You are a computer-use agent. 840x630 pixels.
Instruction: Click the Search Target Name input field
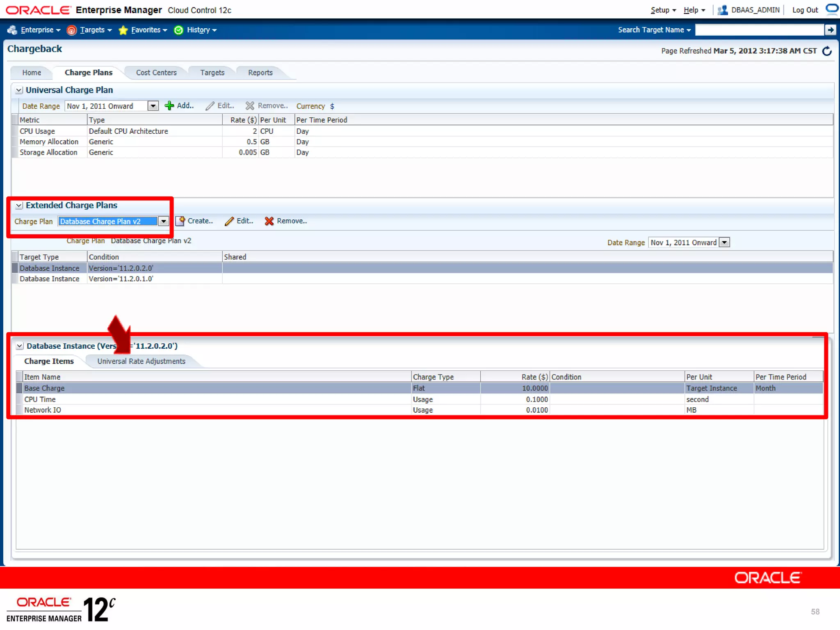click(759, 30)
